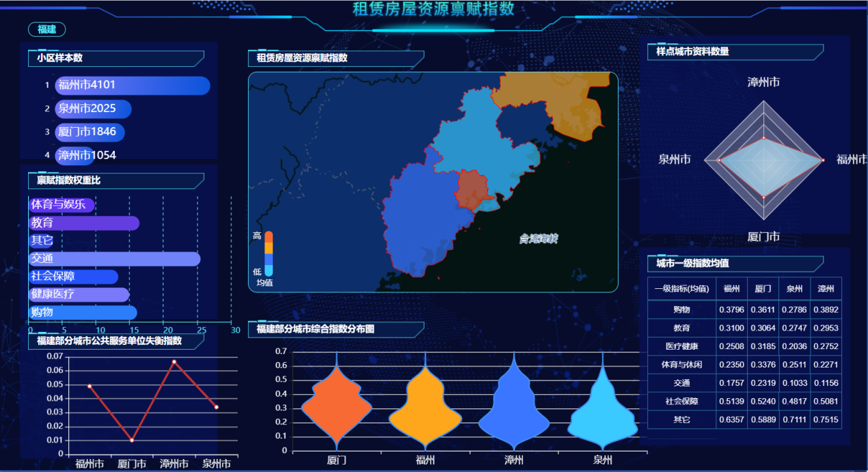Click the cyan 泉州 violin plot

click(x=602, y=417)
